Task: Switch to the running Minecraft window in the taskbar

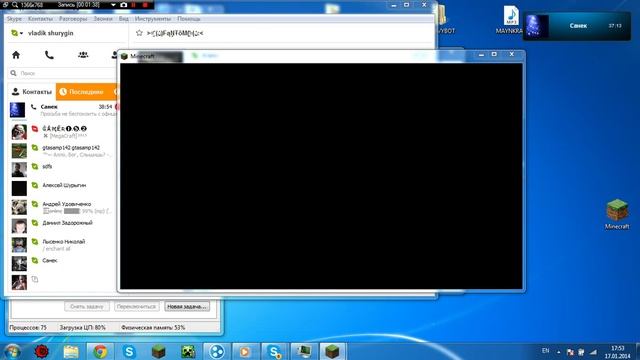Action: click(x=332, y=351)
